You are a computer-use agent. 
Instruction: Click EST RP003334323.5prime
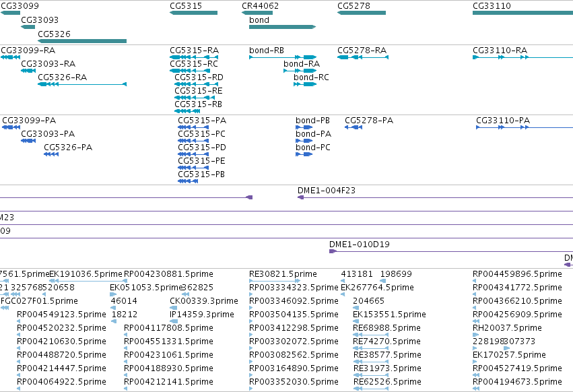coord(294,288)
